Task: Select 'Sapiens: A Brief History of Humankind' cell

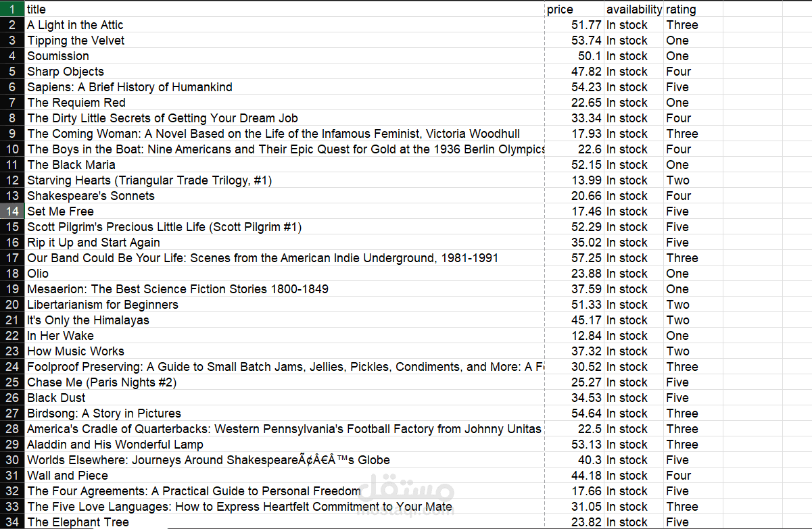Action: [285, 87]
